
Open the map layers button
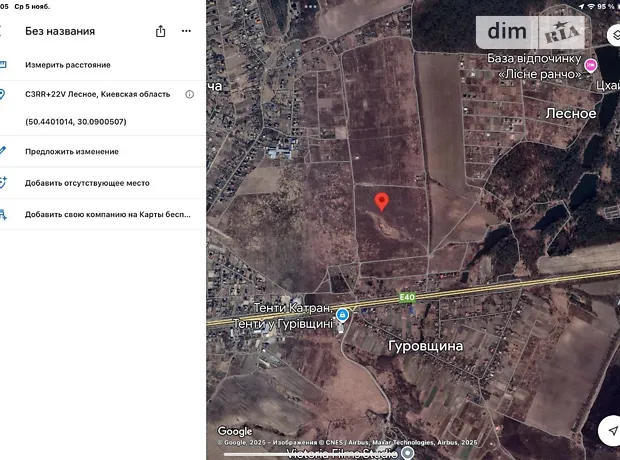613,36
